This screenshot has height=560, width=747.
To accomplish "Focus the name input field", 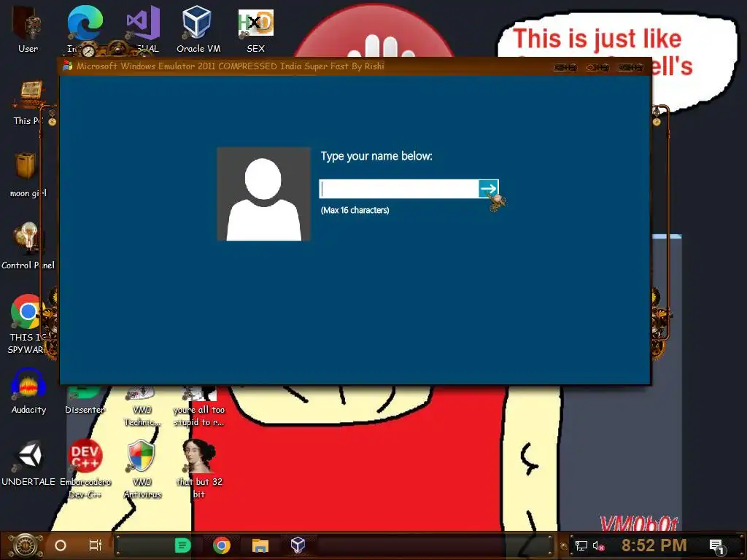I will [x=399, y=189].
